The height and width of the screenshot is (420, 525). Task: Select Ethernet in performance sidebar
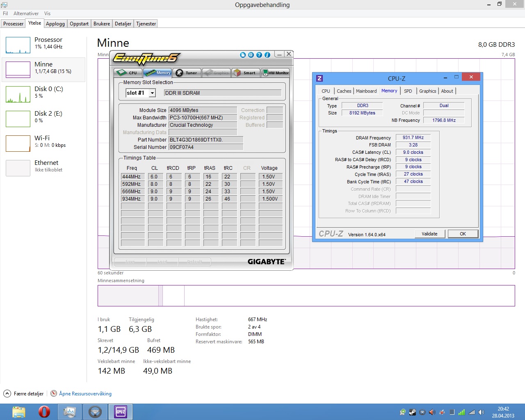click(x=43, y=168)
